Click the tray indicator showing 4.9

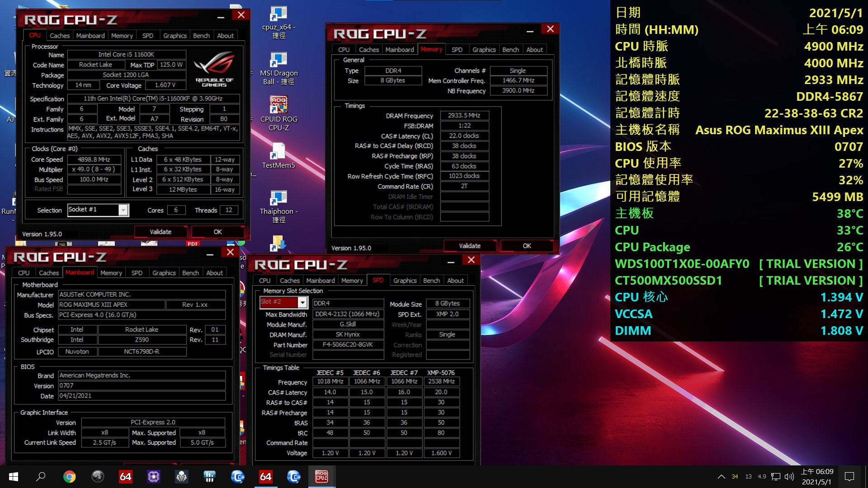(x=762, y=477)
